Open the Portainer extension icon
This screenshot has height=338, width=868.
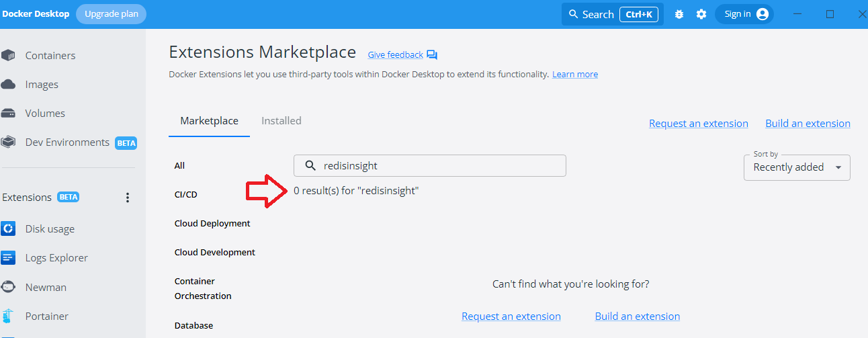point(8,316)
